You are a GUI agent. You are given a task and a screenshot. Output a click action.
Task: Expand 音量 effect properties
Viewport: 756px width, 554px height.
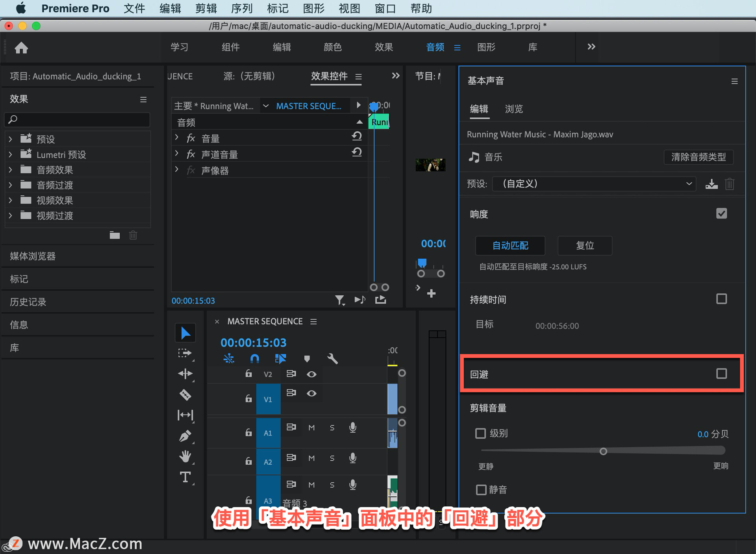point(177,137)
